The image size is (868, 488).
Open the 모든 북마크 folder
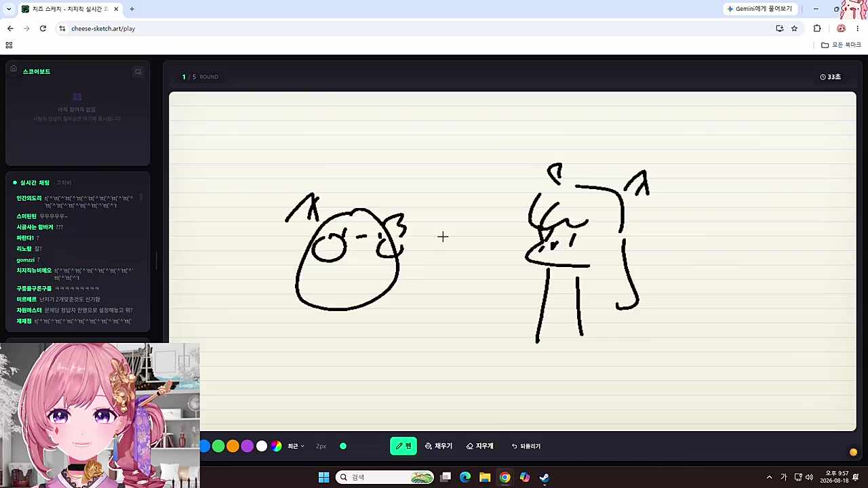841,45
